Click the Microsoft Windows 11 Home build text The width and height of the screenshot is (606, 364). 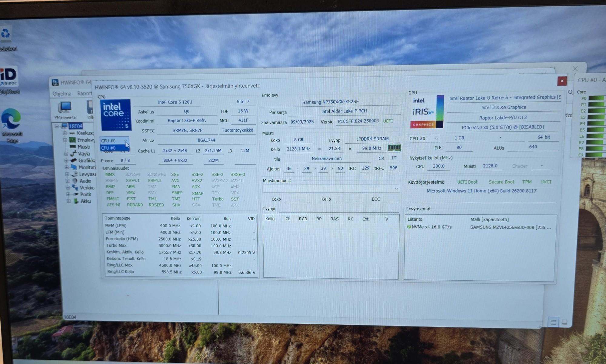[481, 191]
